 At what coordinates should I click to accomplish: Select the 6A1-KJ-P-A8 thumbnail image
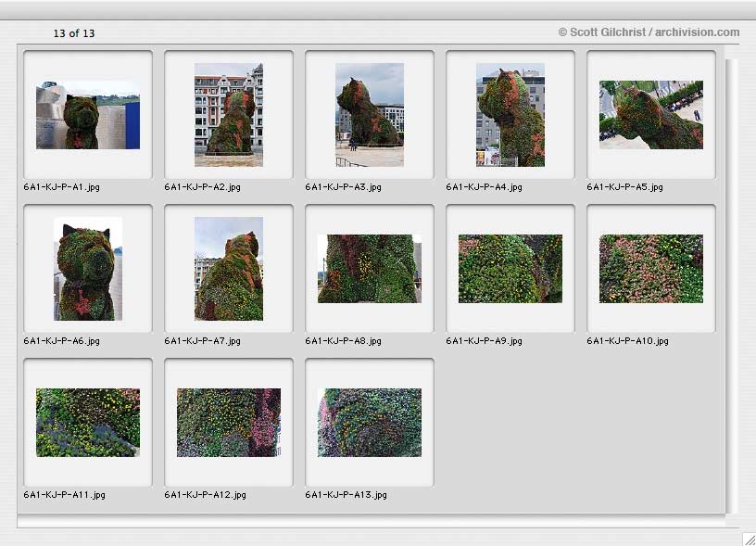coord(370,269)
